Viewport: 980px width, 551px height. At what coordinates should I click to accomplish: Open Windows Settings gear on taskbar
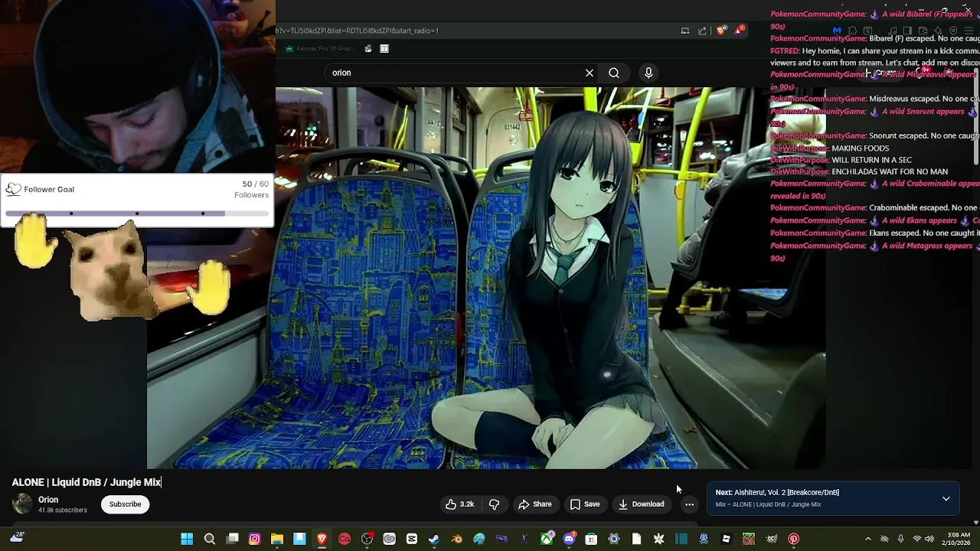[x=613, y=539]
